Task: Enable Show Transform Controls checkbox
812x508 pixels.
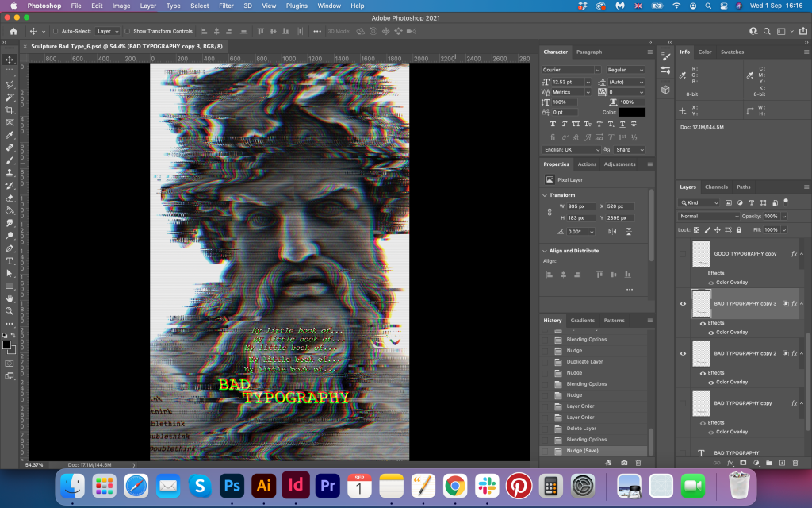Action: (x=127, y=31)
